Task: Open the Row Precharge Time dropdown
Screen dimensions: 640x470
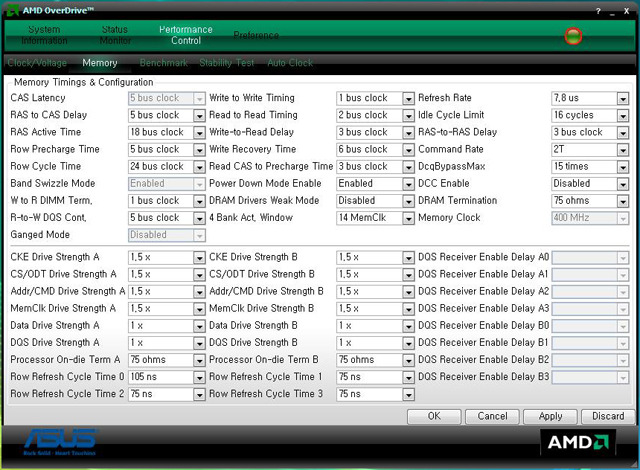Action: (x=199, y=150)
